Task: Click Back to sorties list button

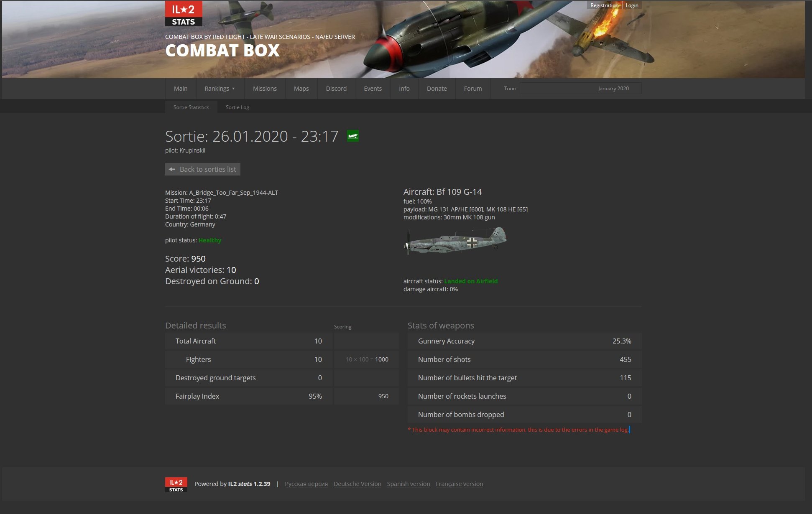Action: 203,169
